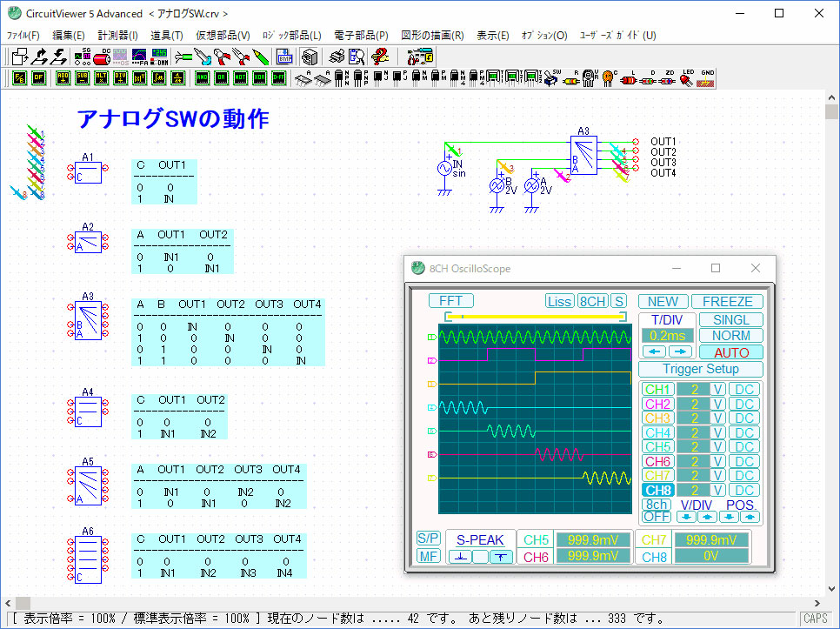This screenshot has width=840, height=629.
Task: Open the red question mark help
Action: click(x=380, y=57)
